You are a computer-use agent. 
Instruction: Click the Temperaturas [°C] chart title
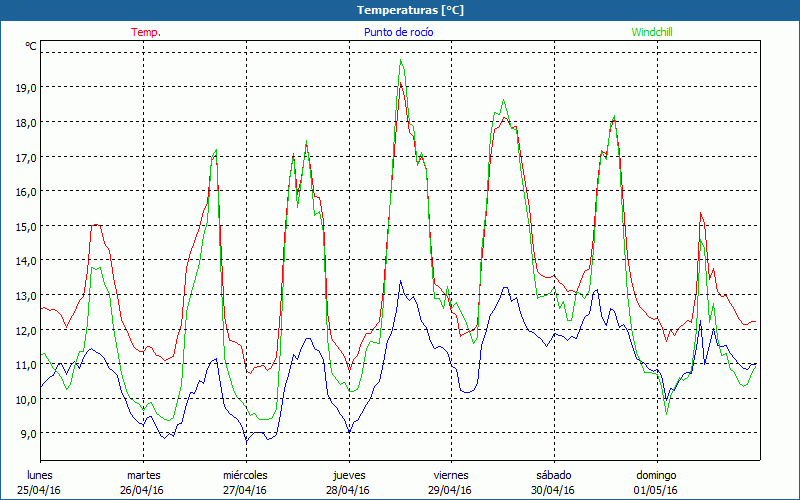pyautogui.click(x=410, y=10)
